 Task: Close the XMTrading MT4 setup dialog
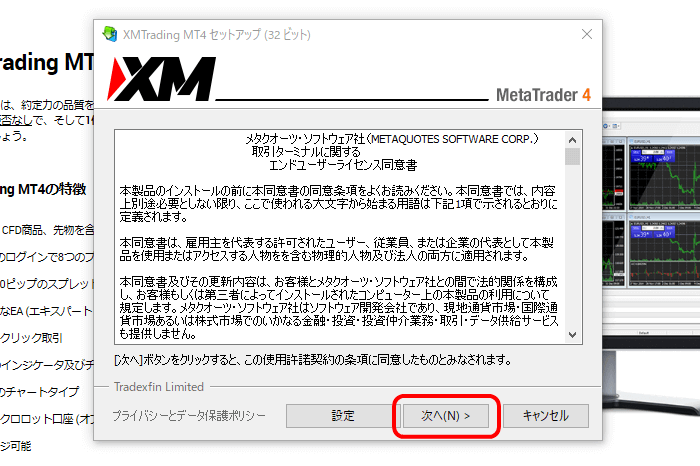pyautogui.click(x=587, y=34)
